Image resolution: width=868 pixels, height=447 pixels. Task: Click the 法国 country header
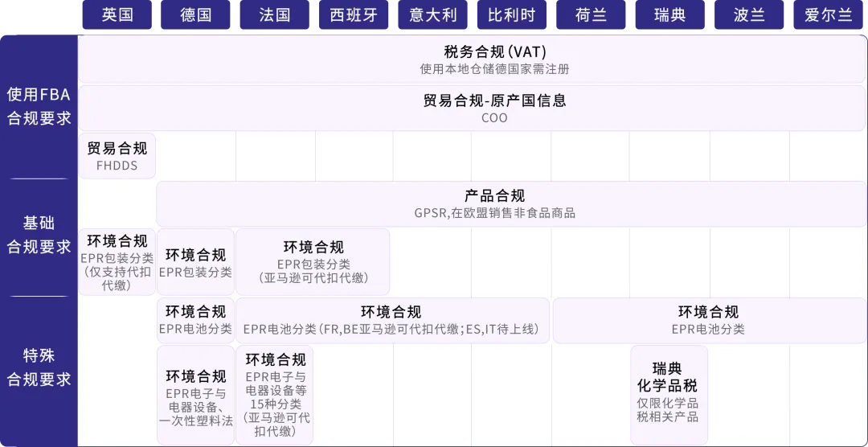click(x=275, y=14)
